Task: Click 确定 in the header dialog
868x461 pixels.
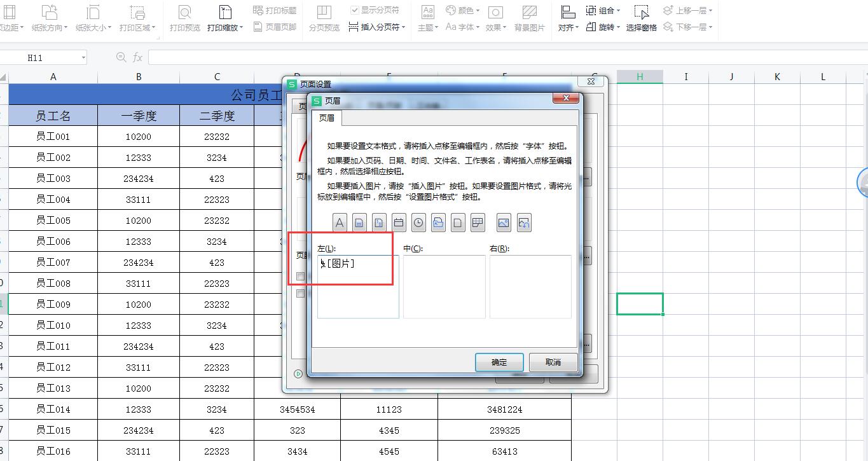Action: click(x=499, y=362)
